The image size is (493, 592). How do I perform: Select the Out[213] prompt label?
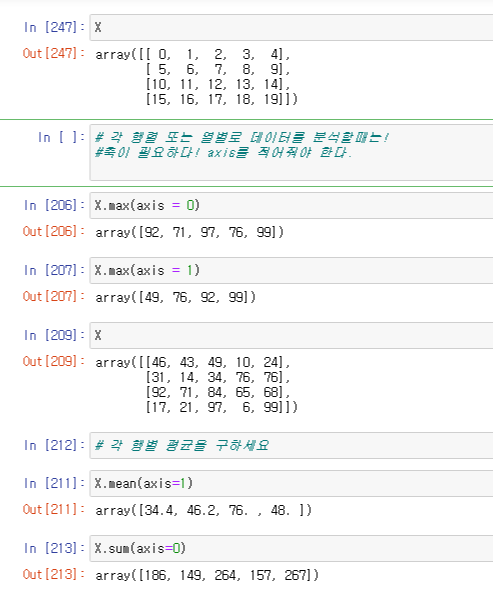pyautogui.click(x=54, y=574)
